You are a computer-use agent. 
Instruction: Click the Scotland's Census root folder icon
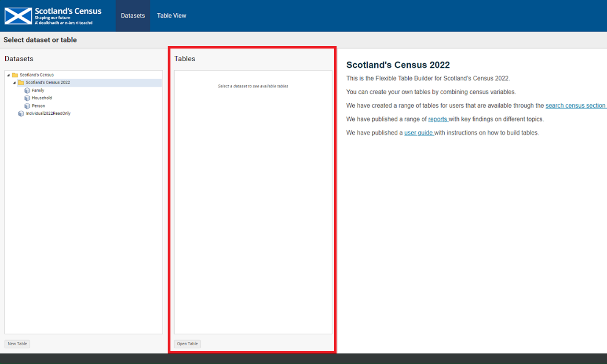[x=15, y=75]
